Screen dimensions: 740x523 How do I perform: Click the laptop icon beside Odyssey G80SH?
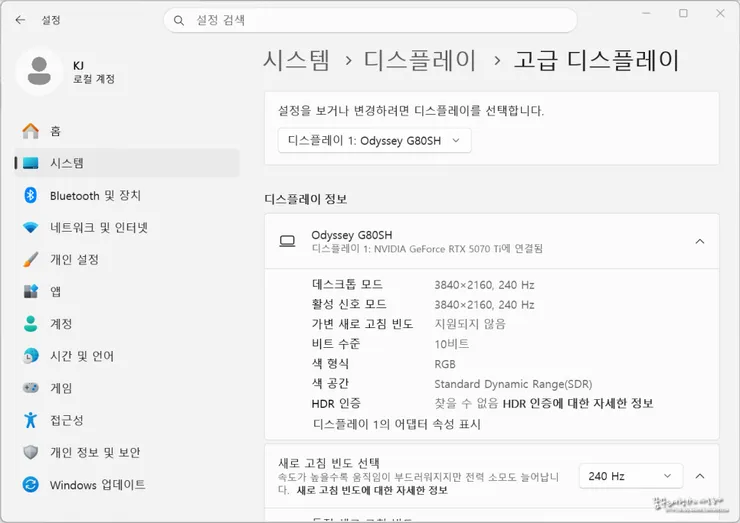pos(287,241)
